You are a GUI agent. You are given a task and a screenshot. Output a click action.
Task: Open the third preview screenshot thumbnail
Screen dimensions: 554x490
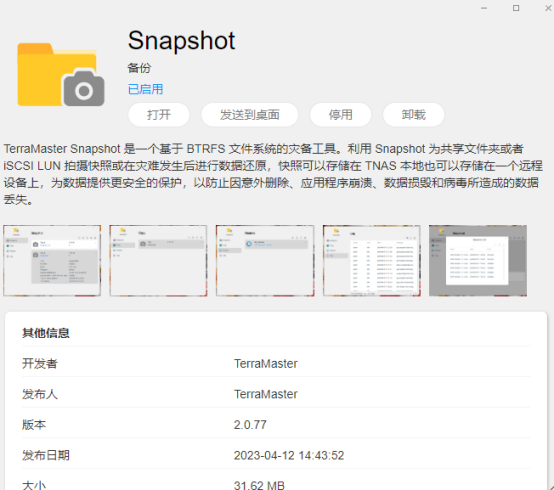[265, 261]
